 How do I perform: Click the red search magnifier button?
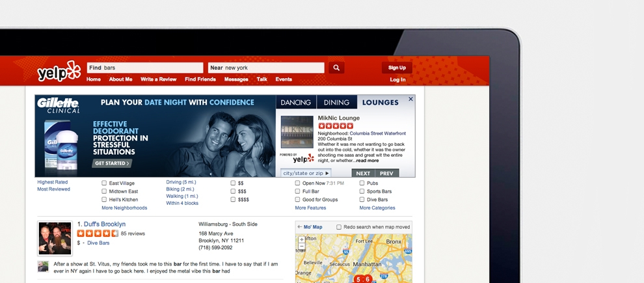click(336, 68)
